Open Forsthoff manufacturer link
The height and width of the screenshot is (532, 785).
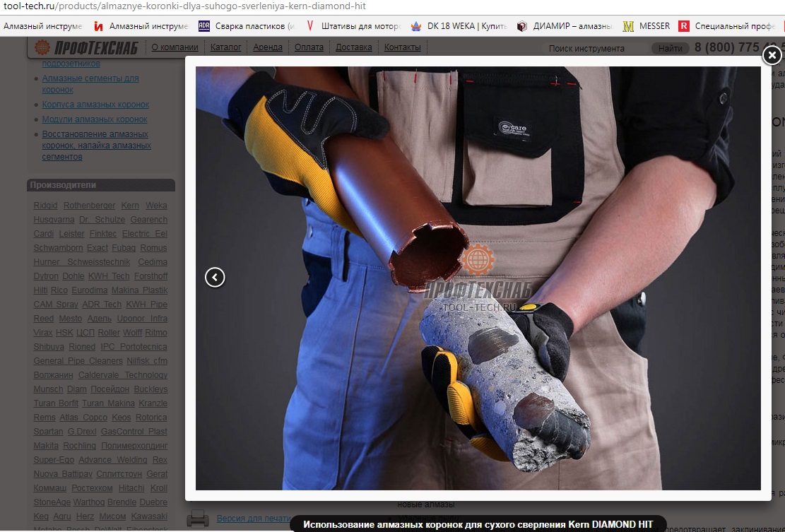tap(150, 276)
